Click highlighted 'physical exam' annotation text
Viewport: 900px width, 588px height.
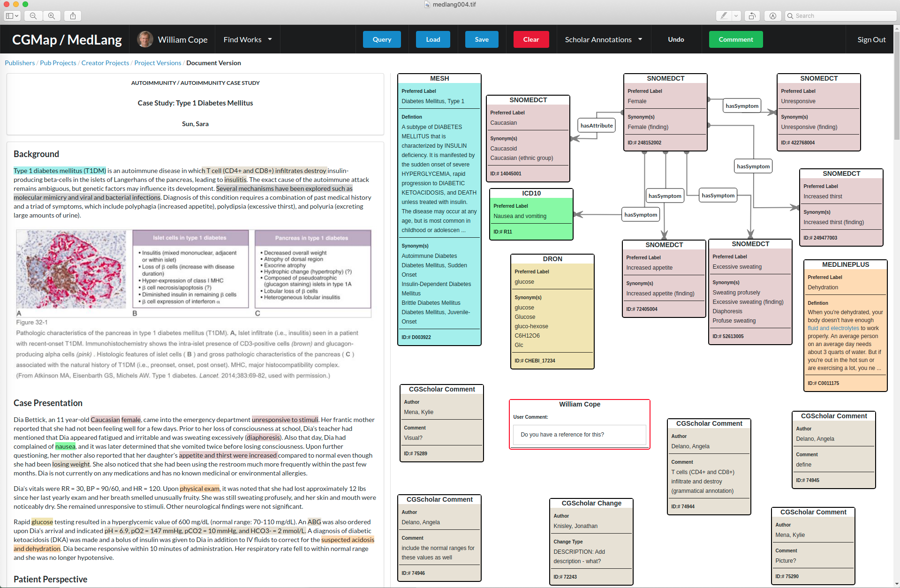199,489
